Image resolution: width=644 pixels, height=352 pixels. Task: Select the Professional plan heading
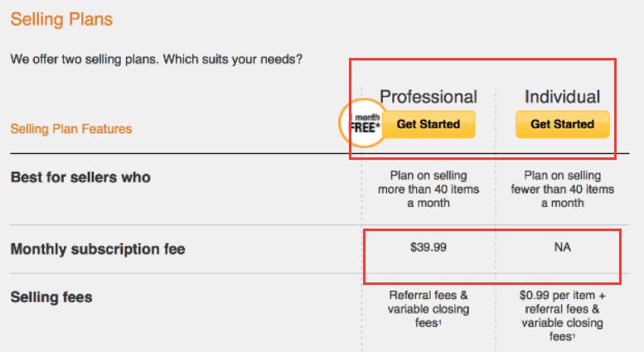pyautogui.click(x=428, y=97)
